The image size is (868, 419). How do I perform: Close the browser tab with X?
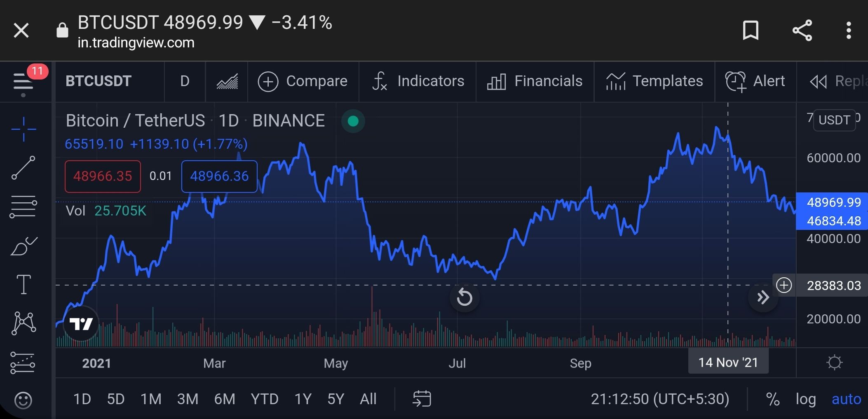[x=21, y=30]
